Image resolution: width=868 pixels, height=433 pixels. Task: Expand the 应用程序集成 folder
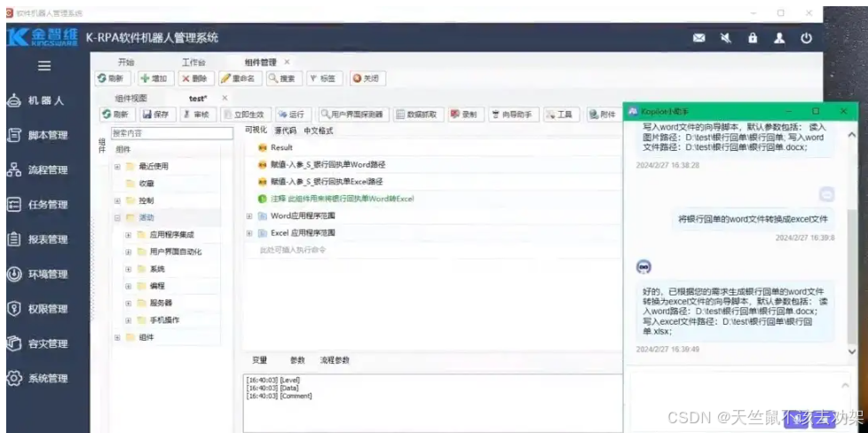(x=129, y=235)
